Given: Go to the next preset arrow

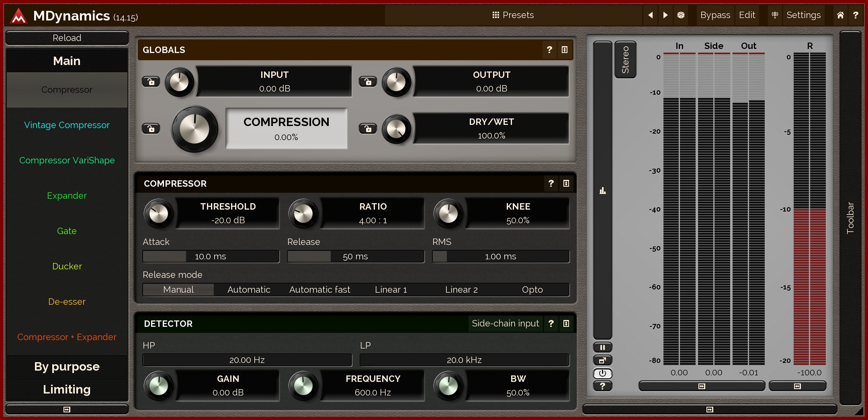Looking at the screenshot, I should click(x=665, y=15).
